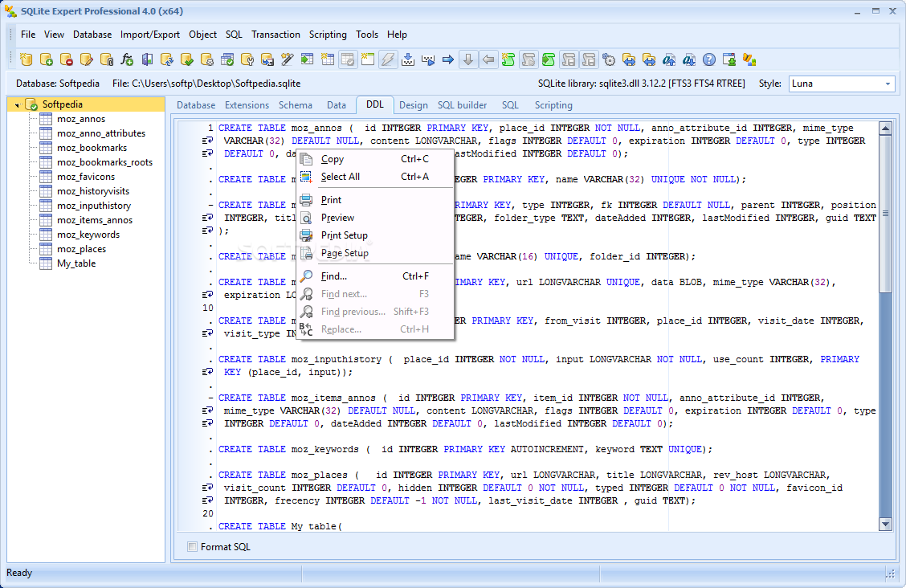Viewport: 906px width, 588px height.
Task: Click the database icon with green checkmark
Action: pyautogui.click(x=187, y=59)
